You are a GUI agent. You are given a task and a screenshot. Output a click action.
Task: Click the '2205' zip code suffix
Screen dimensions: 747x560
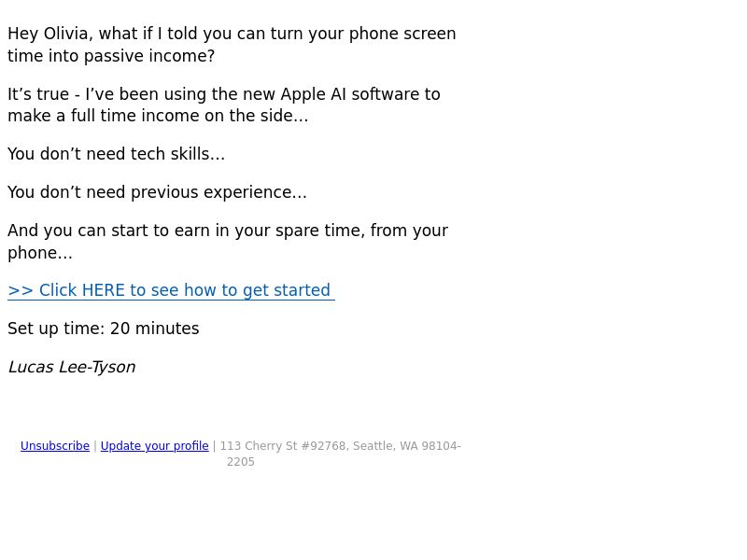(241, 462)
